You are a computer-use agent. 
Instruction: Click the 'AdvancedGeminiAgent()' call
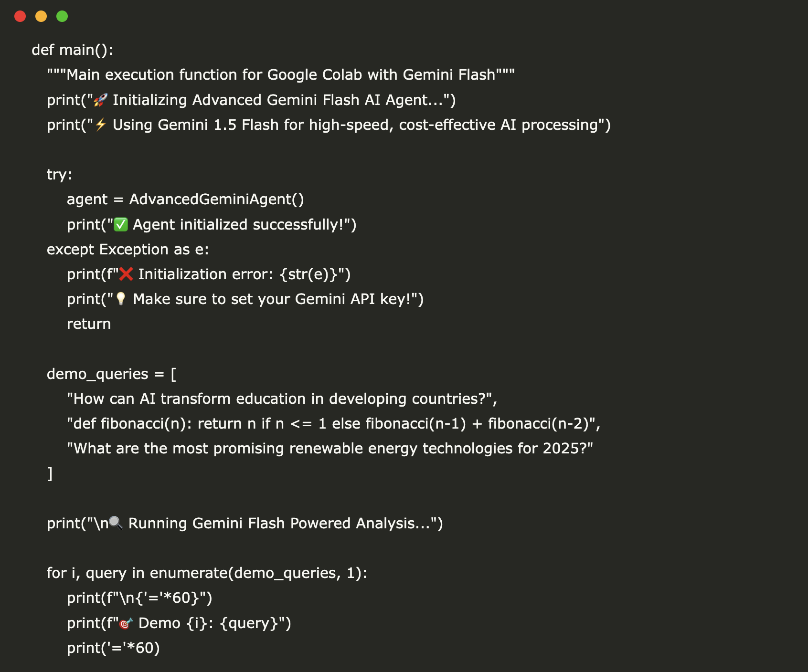pyautogui.click(x=216, y=199)
